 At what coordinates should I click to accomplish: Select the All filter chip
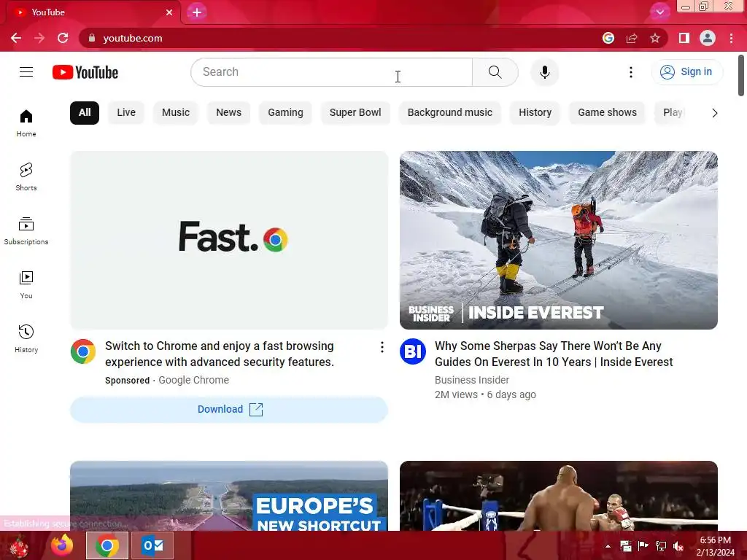(85, 113)
